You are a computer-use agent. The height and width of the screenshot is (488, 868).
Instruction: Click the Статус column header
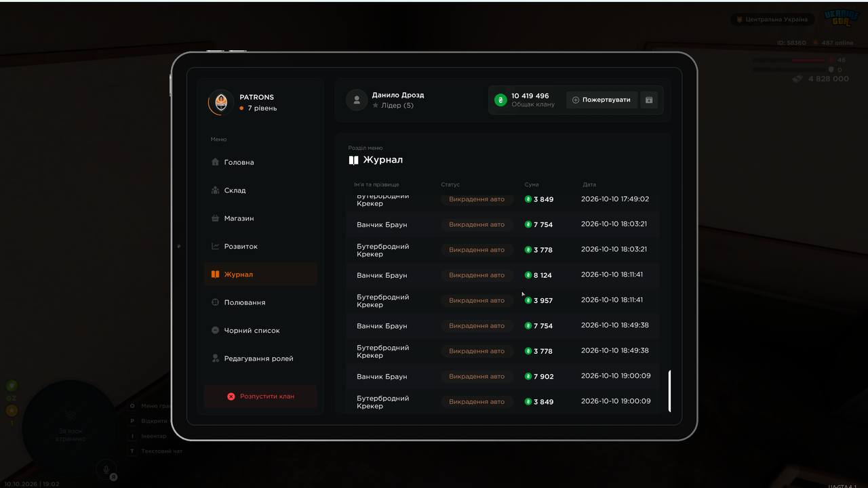tap(450, 184)
